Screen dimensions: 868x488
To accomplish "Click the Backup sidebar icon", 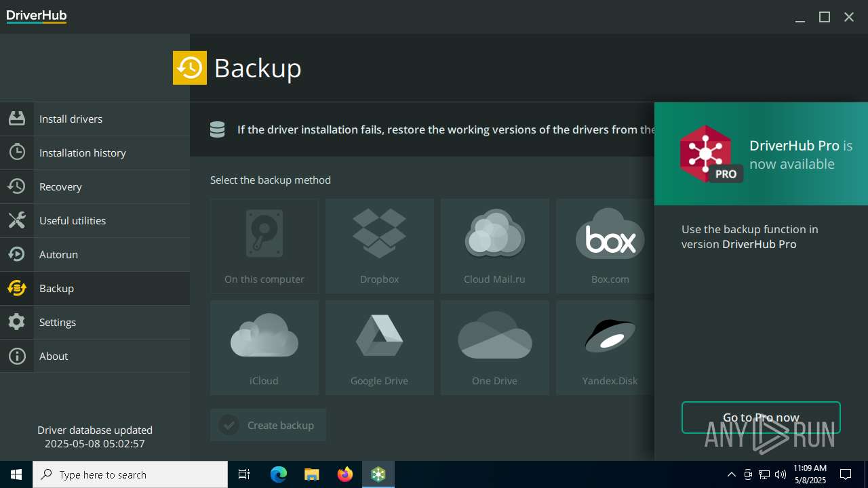I will point(17,288).
